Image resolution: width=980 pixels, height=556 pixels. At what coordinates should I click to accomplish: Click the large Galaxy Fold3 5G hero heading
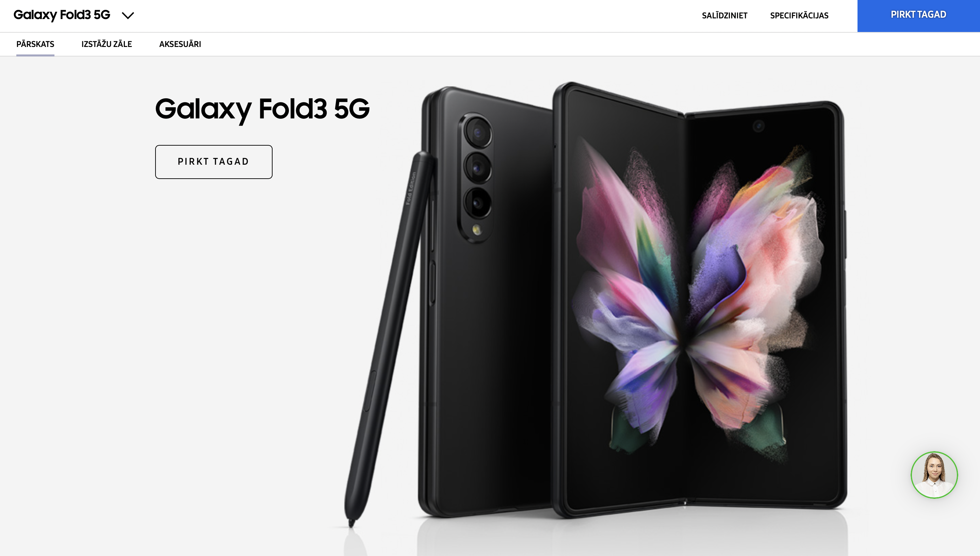262,110
